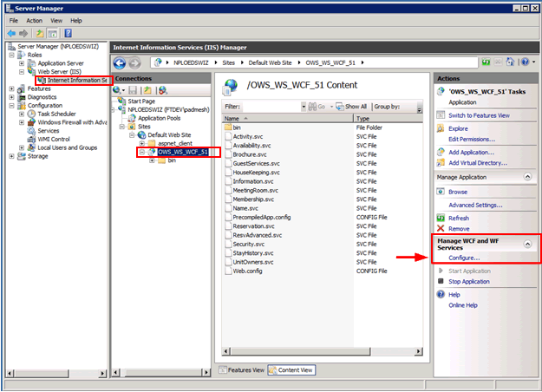Screen dimensions: 542x392
Task: Click the IIS Manager back navigation arrow
Action: [121, 62]
